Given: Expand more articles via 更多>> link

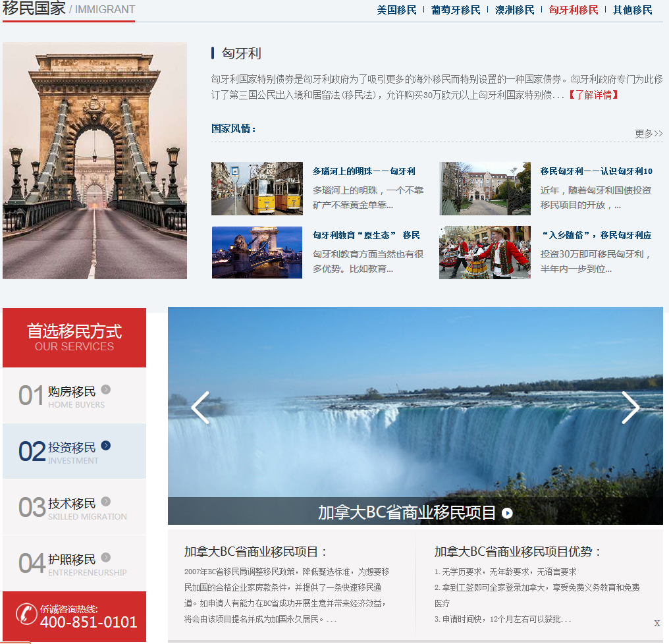Looking at the screenshot, I should tap(649, 134).
